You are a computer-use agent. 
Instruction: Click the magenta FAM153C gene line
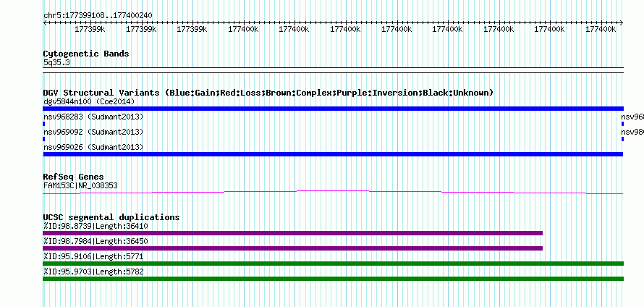point(333,192)
